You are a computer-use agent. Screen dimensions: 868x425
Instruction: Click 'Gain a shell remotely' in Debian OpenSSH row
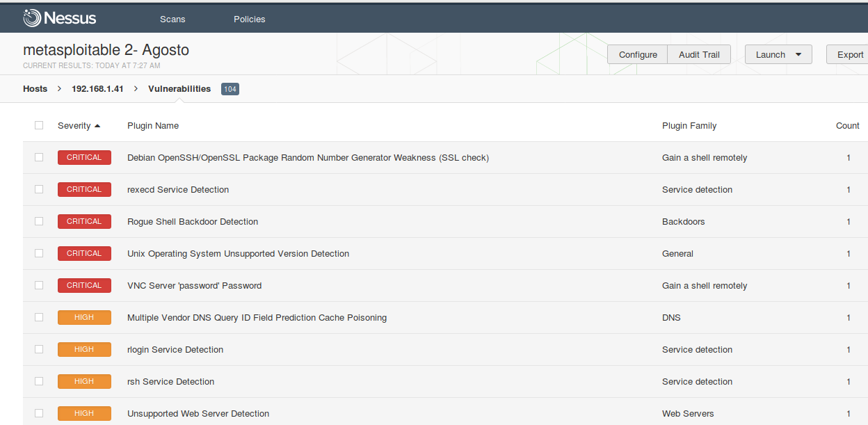pos(705,158)
